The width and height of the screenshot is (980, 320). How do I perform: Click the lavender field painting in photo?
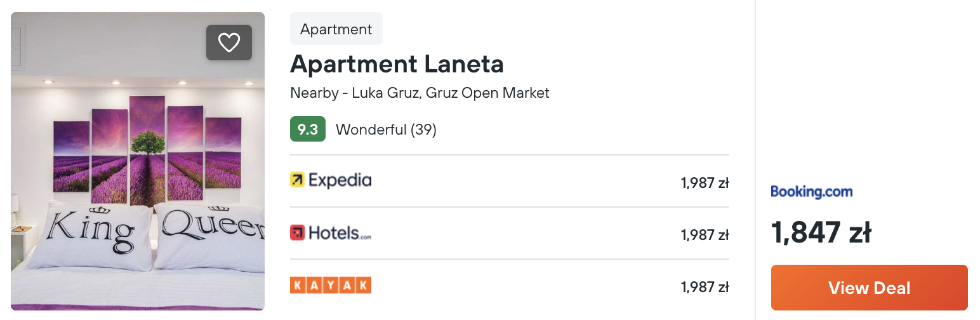coord(147,150)
